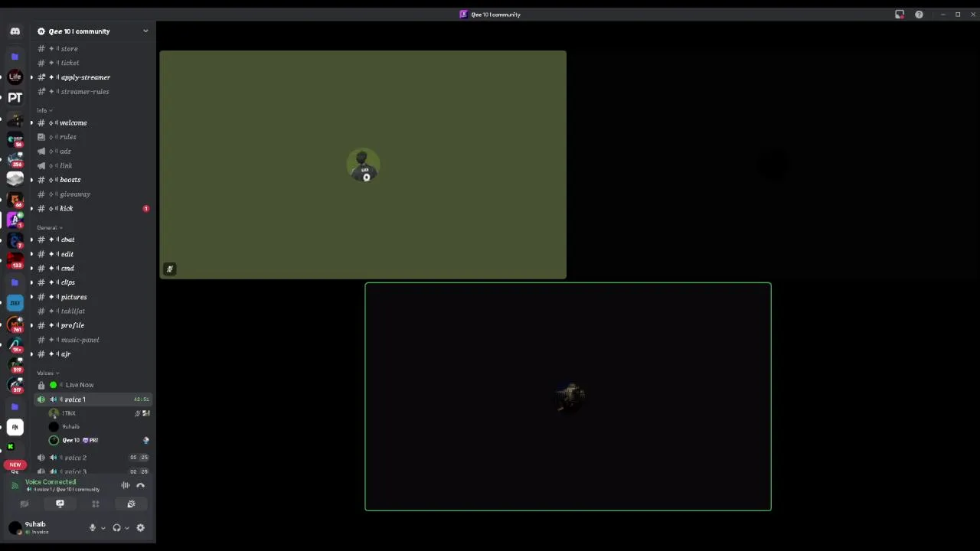The image size is (980, 551).
Task: Click the Start an Activity icon
Action: pos(96,504)
